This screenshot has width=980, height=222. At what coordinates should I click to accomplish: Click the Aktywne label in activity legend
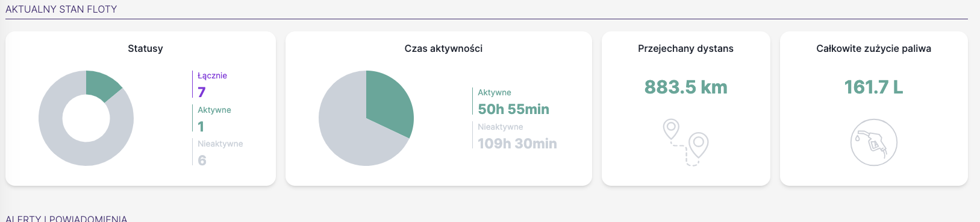click(x=495, y=92)
